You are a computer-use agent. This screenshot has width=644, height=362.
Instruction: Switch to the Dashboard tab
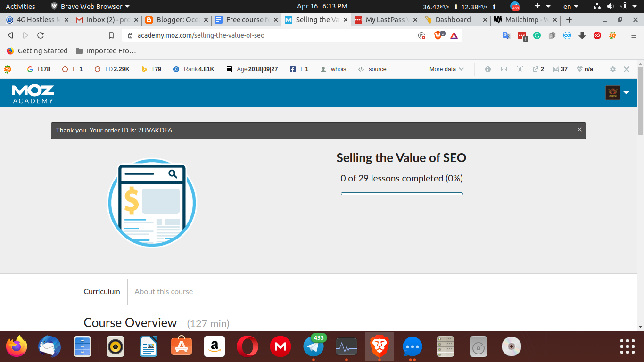coord(455,20)
